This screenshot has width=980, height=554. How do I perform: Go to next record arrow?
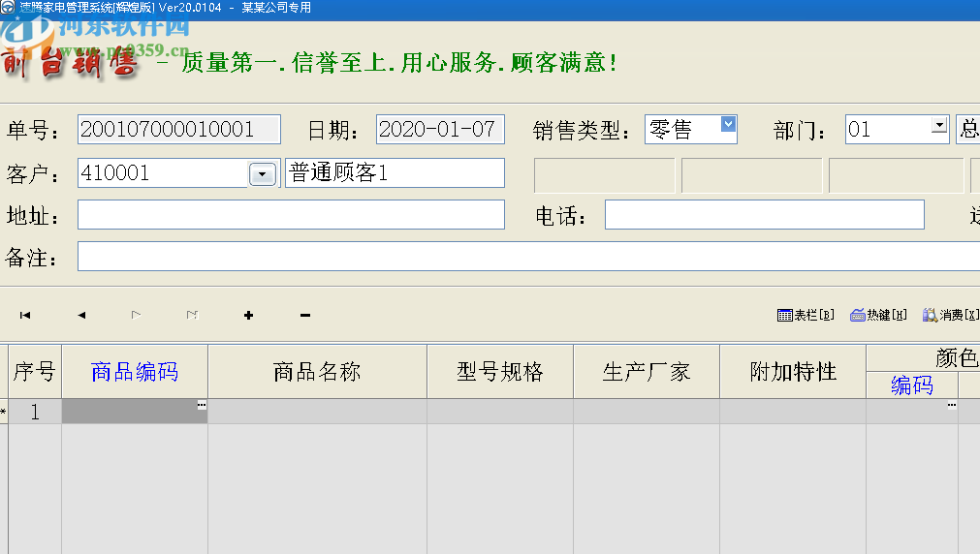[x=137, y=315]
